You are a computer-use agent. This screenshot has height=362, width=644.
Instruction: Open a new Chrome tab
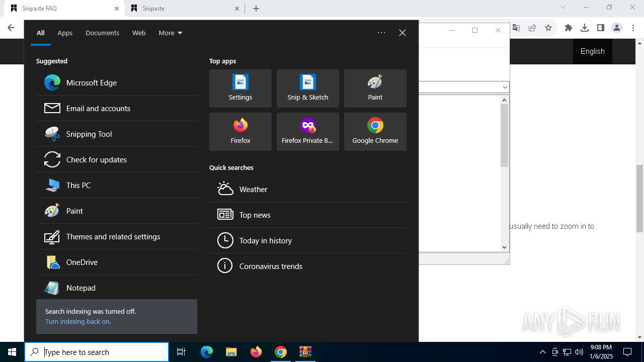click(256, 9)
